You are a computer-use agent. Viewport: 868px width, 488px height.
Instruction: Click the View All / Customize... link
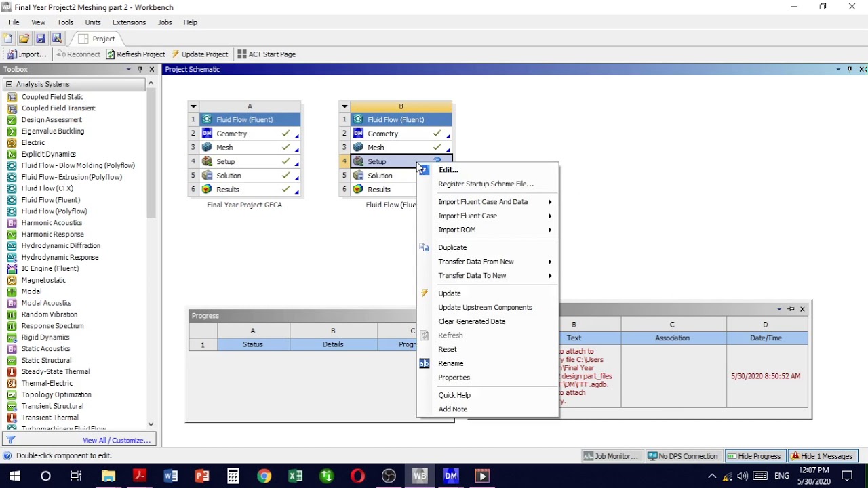coord(117,441)
